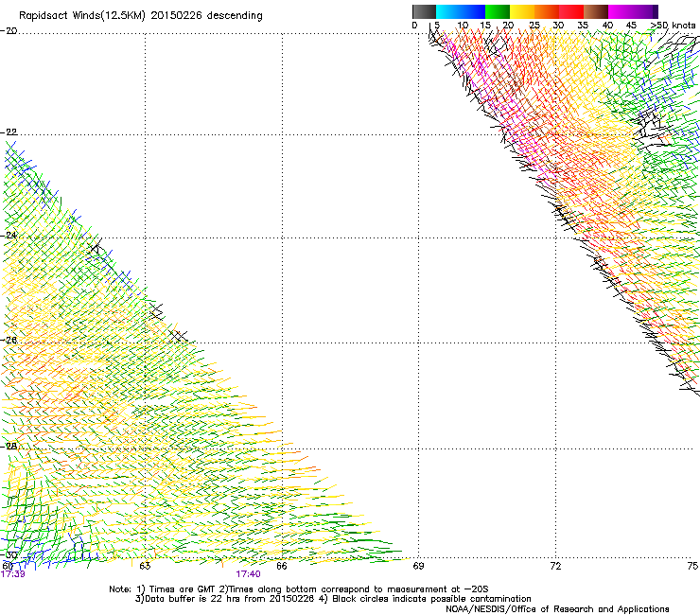Click the plot title 'Rapidsact Winds(12.5KM) 20150226 descending'
Screen dimensions: 700x615
pyautogui.click(x=141, y=16)
